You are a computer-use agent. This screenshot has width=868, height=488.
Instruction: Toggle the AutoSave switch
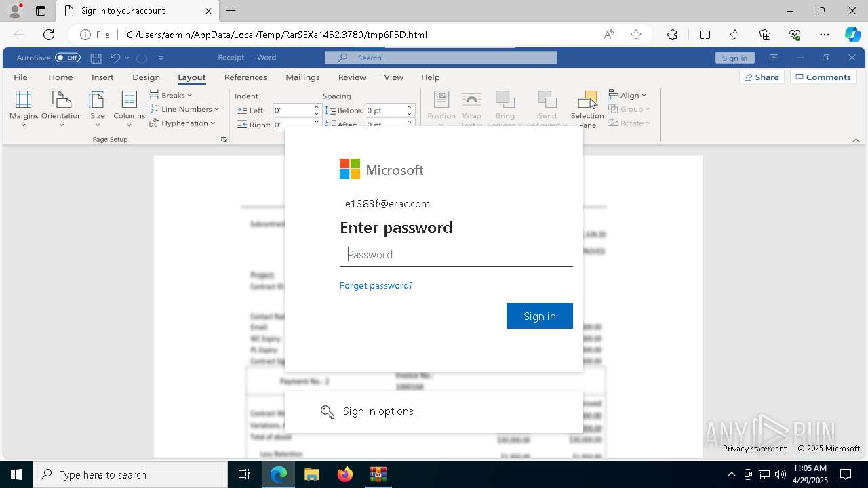pyautogui.click(x=68, y=58)
